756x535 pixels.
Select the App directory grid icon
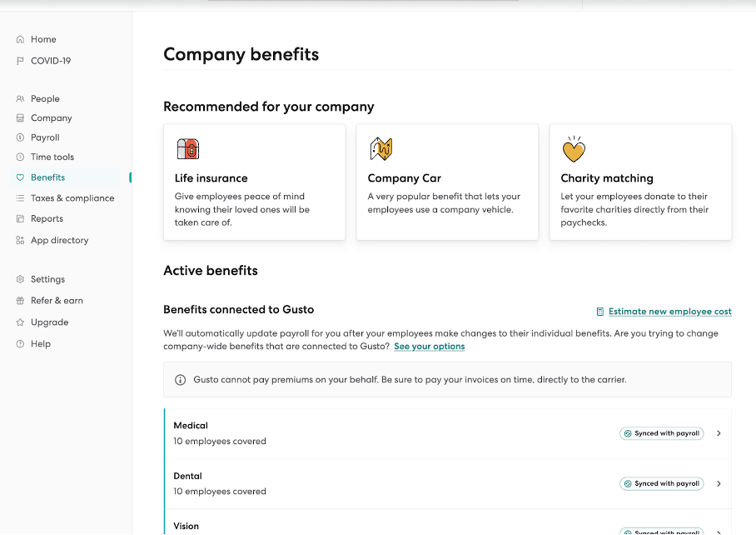tap(19, 240)
